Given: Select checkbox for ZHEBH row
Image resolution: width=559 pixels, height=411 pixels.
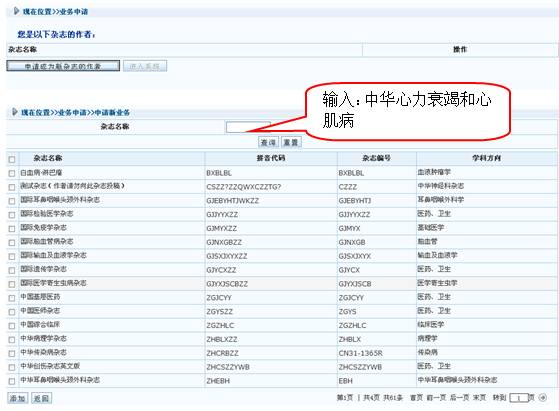Looking at the screenshot, I should click(x=12, y=381).
